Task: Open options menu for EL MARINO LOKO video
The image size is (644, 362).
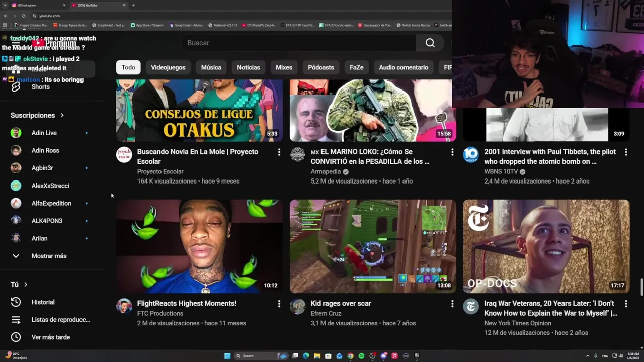Action: pyautogui.click(x=452, y=152)
